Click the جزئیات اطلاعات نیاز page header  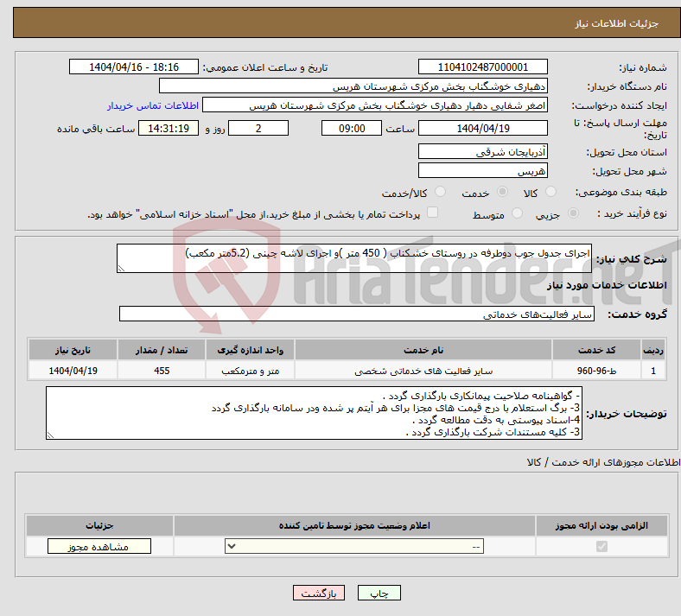pyautogui.click(x=617, y=23)
